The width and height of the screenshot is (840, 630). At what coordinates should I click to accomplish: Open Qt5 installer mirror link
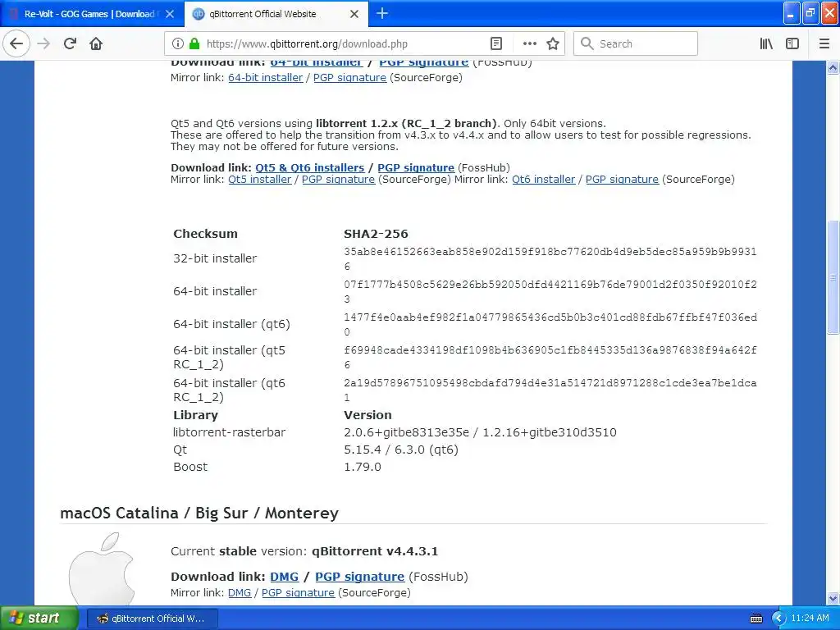(260, 180)
